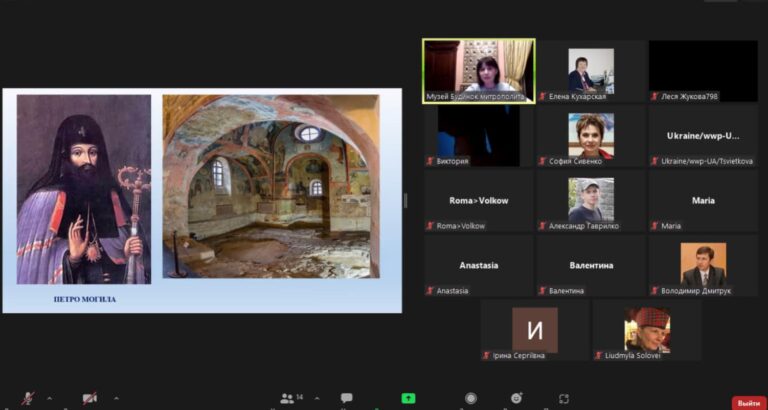
Task: Click the green Share Screen button
Action: [408, 398]
